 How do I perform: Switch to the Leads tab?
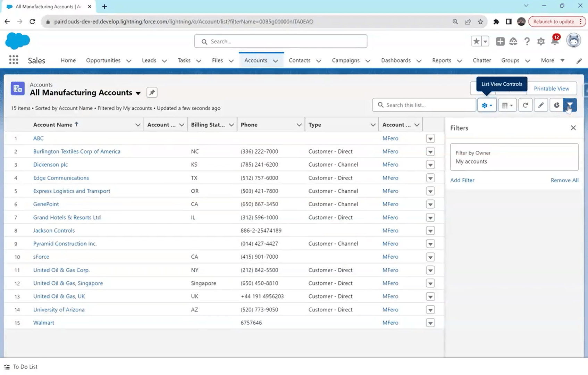click(149, 60)
